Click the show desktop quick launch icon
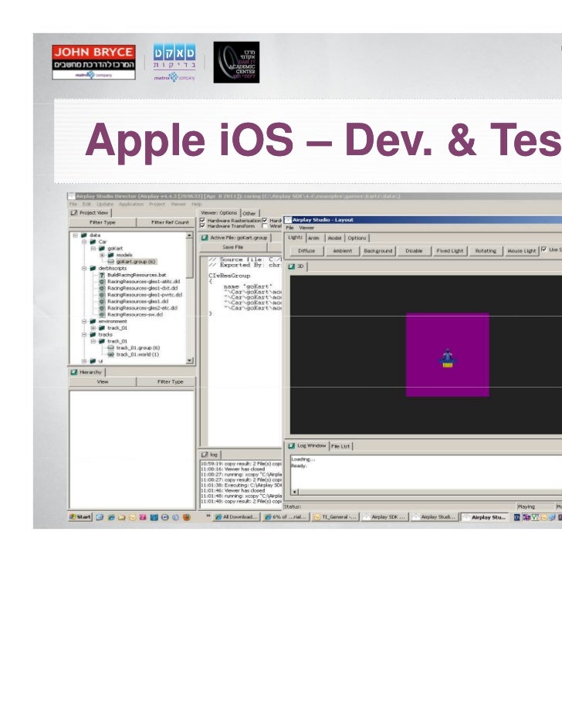 click(x=100, y=516)
